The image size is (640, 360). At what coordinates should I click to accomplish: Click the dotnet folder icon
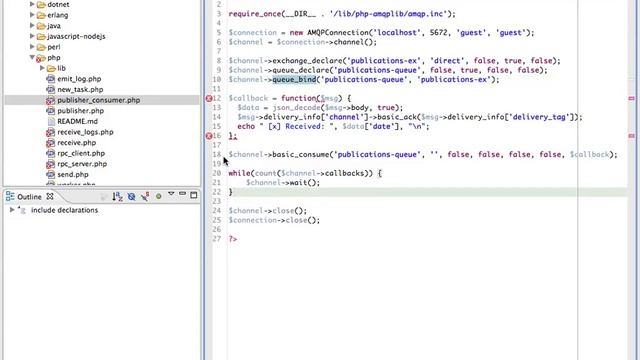[41, 5]
